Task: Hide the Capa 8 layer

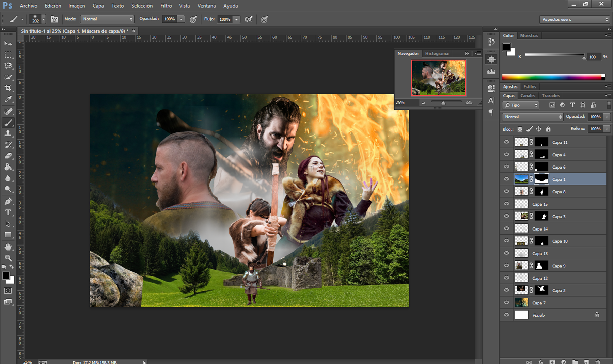Action: (506, 191)
